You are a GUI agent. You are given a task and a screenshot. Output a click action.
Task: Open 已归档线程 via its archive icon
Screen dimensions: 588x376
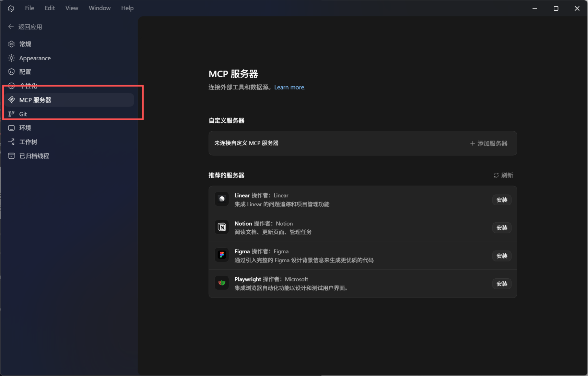pos(11,156)
